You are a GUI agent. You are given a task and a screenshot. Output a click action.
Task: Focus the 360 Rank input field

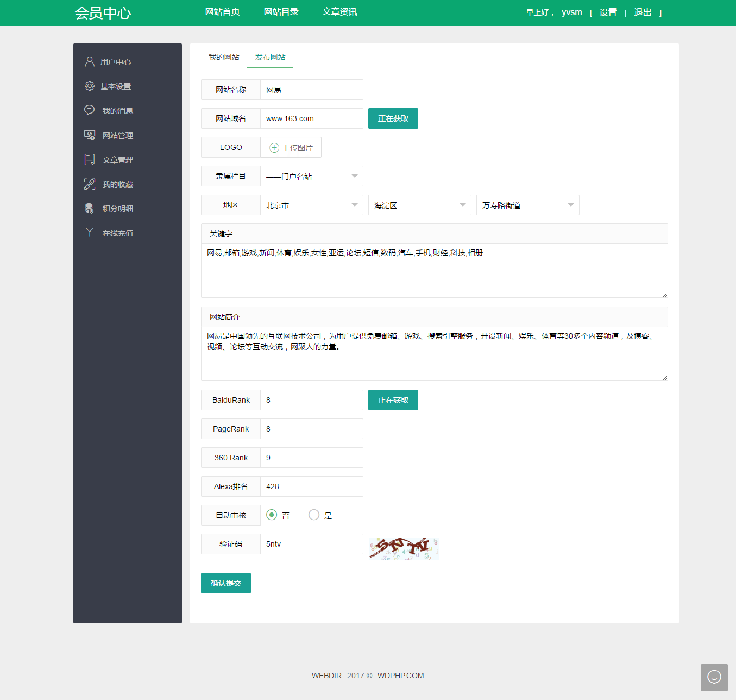312,458
